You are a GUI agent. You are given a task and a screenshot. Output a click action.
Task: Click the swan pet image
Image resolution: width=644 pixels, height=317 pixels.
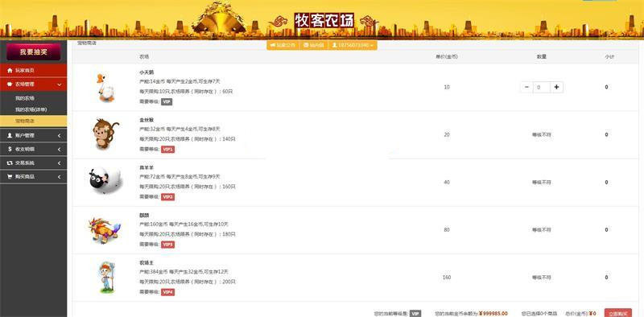(x=105, y=88)
